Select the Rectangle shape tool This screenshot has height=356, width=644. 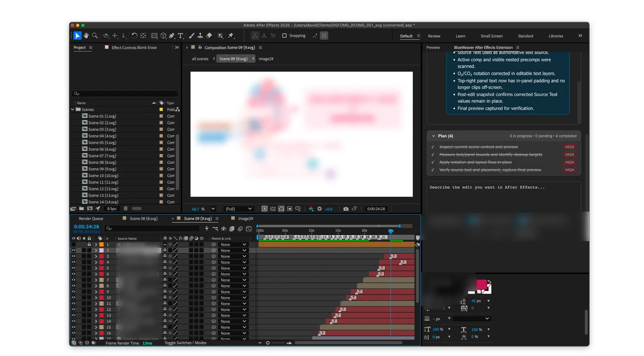point(154,36)
